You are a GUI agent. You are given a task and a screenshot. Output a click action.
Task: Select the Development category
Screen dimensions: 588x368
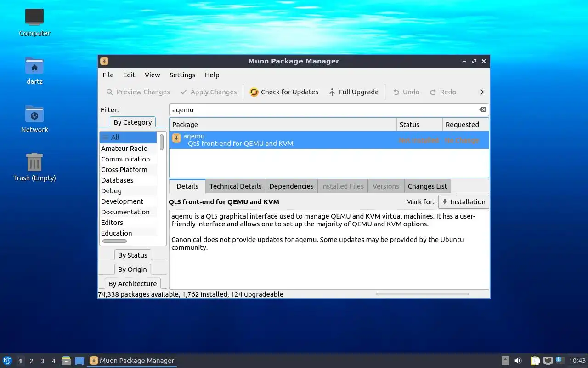[128, 201]
